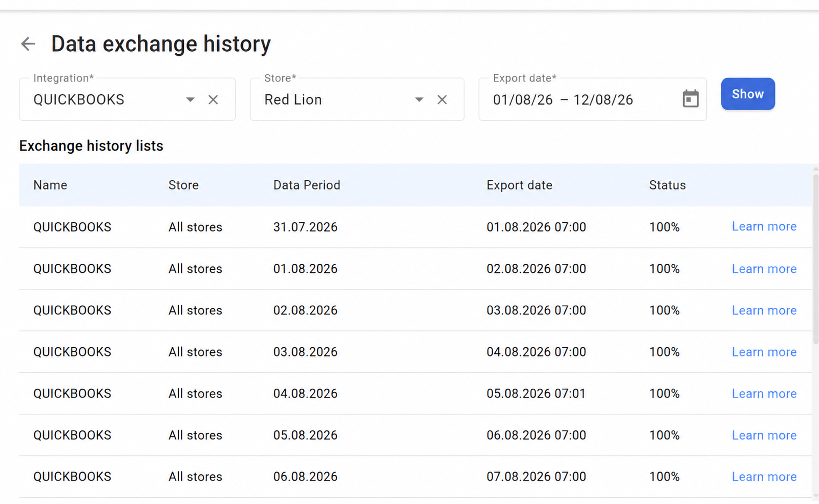
Task: Click the Export date range field
Action: point(593,99)
